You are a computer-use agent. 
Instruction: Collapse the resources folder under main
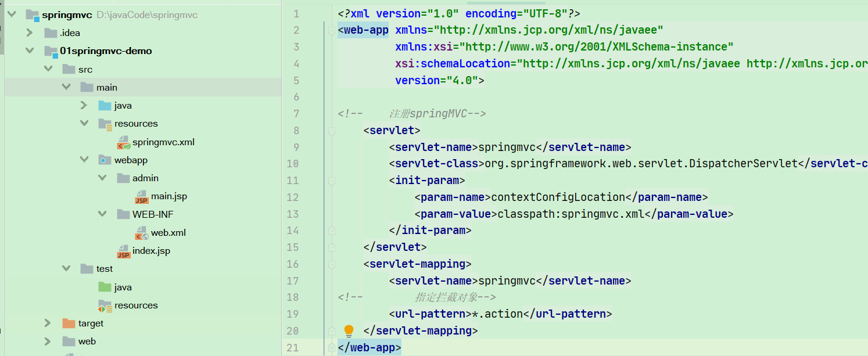(84, 124)
